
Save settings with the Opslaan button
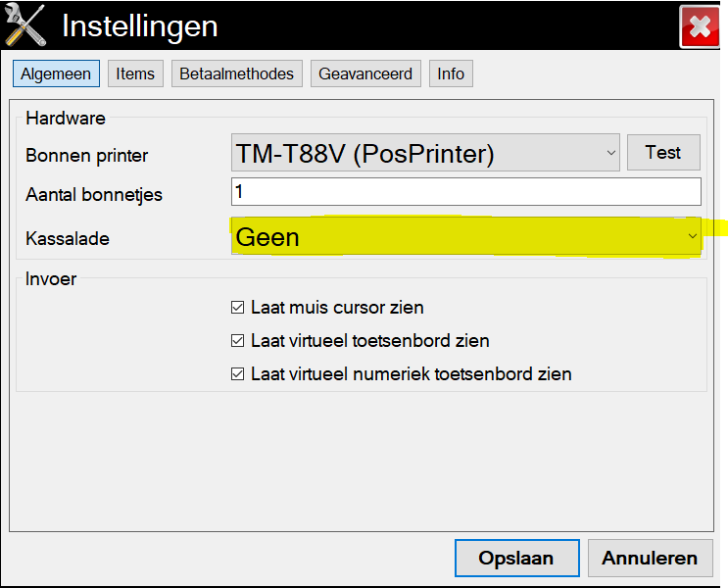516,559
